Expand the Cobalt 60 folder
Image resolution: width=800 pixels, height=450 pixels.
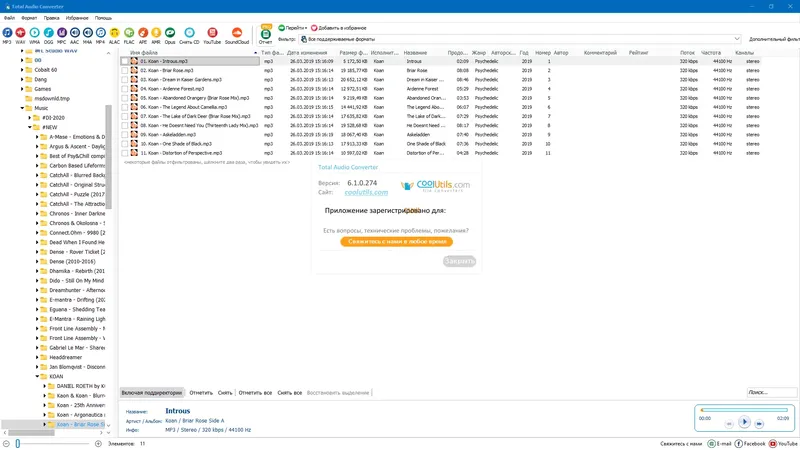coord(22,70)
